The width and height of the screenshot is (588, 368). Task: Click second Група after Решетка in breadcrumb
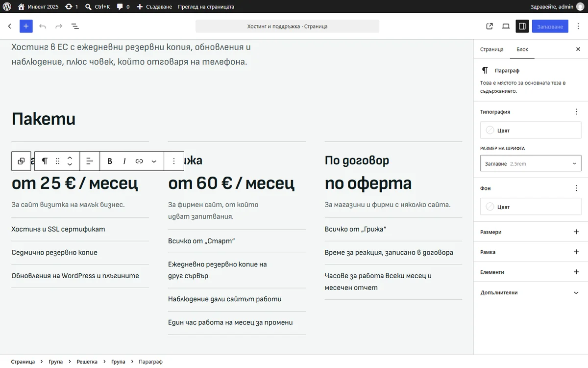(118, 362)
